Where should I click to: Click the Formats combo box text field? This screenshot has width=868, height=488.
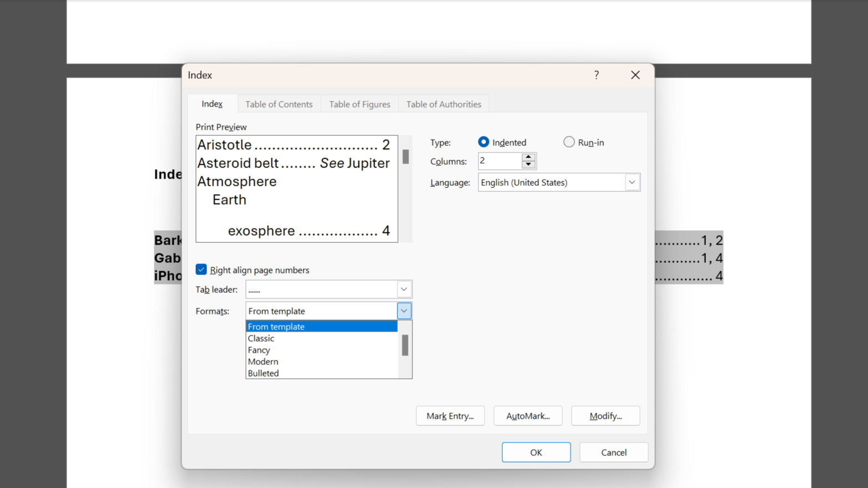[x=322, y=311]
